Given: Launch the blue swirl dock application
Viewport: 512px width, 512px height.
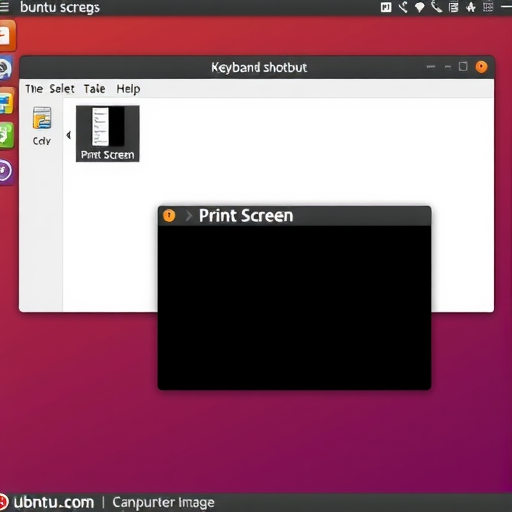Looking at the screenshot, I should pos(6,68).
